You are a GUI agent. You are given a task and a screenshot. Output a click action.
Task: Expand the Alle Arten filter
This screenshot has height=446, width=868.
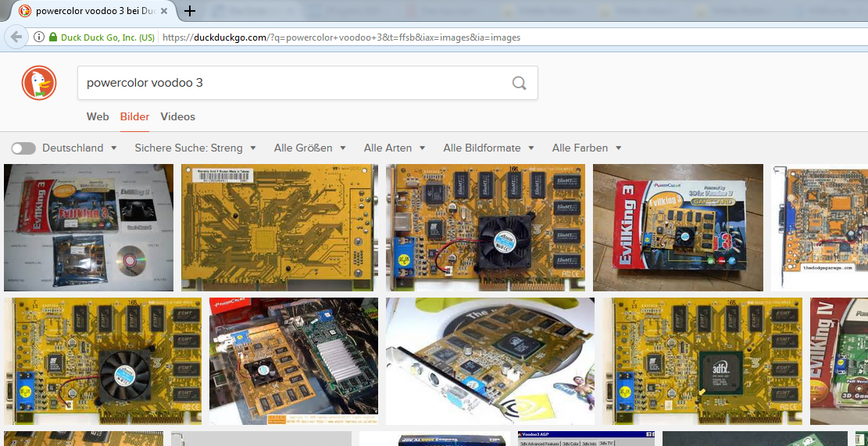coord(395,148)
